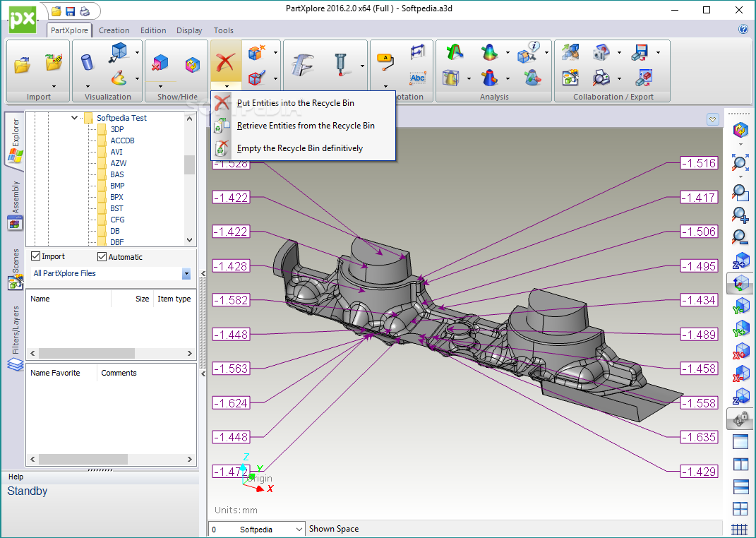This screenshot has height=538, width=756.
Task: Click the blue cube hide entity icon
Action: pyautogui.click(x=160, y=63)
